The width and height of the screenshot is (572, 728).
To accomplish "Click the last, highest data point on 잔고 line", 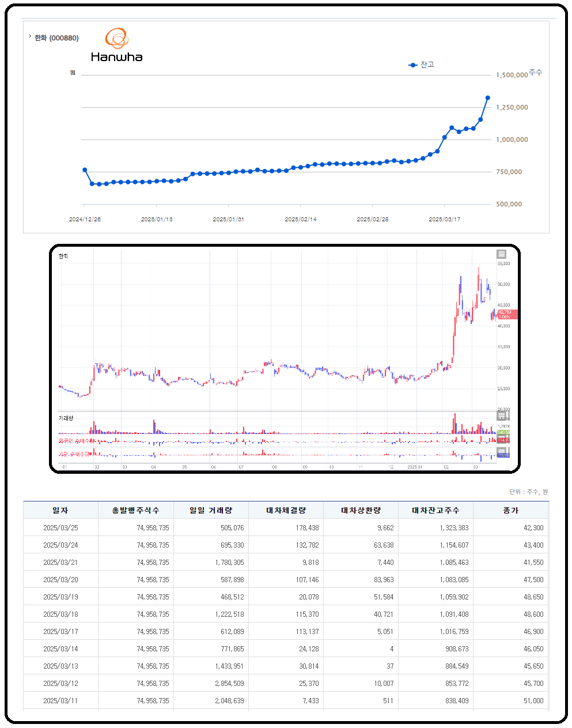I will (487, 98).
